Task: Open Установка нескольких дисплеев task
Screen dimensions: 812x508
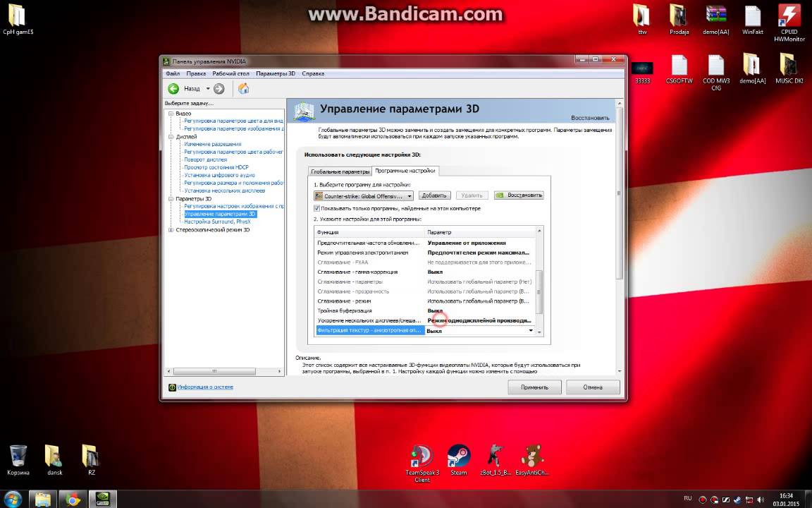Action: 224,190
